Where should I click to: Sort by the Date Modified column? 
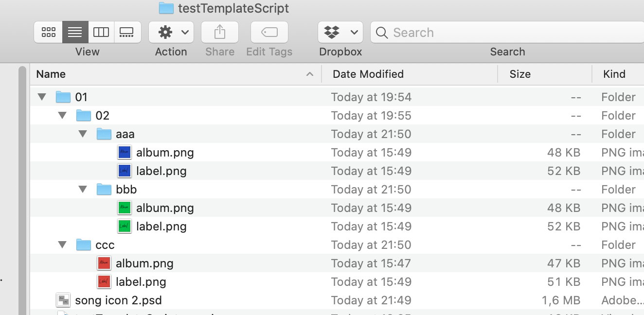pyautogui.click(x=368, y=74)
